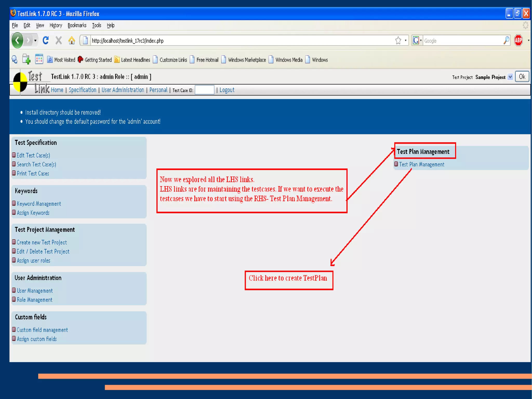Open User Management
This screenshot has width=532, height=399.
point(35,291)
